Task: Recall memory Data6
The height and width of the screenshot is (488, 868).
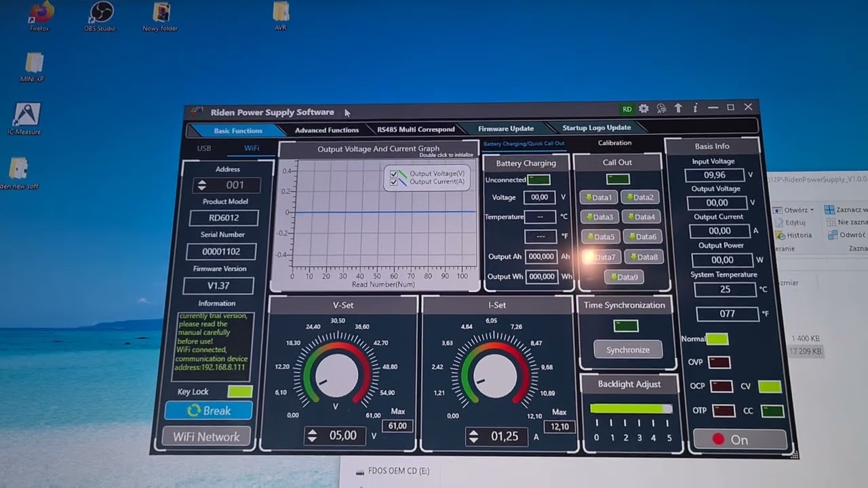Action: coord(642,237)
